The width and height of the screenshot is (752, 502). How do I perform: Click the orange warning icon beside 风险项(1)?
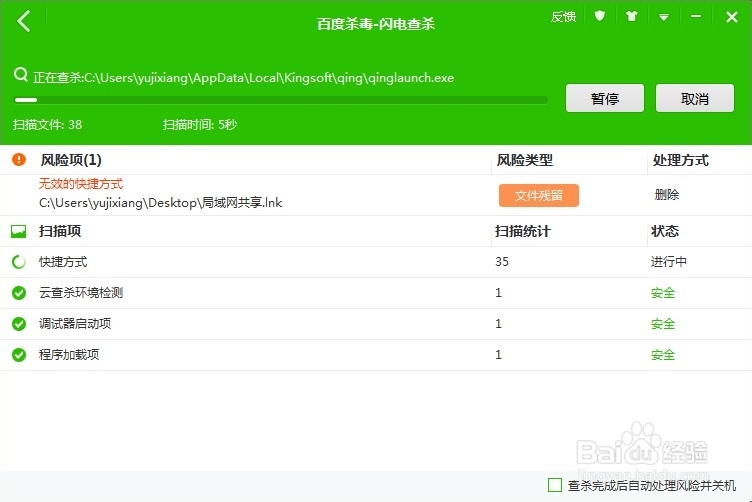tap(19, 159)
